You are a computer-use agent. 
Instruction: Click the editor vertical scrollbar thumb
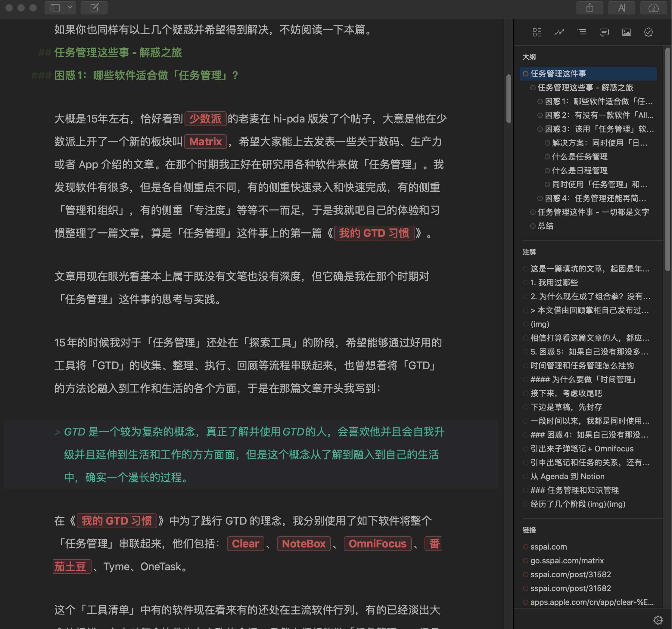tap(509, 99)
